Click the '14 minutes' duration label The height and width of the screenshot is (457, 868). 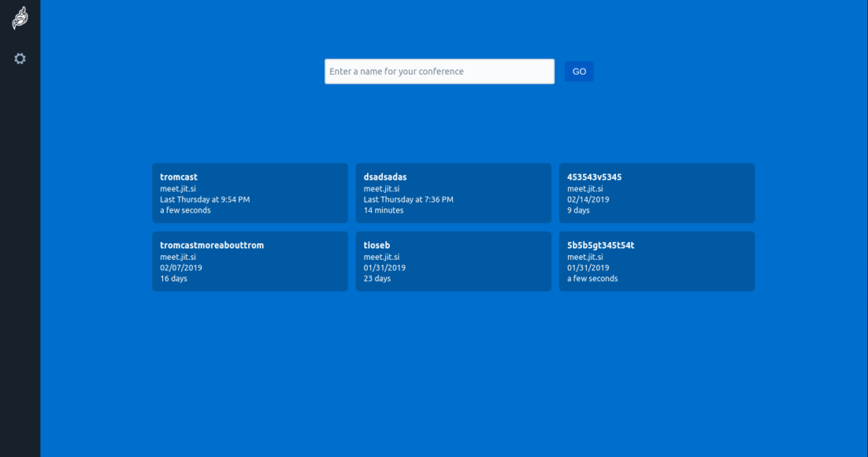[384, 210]
